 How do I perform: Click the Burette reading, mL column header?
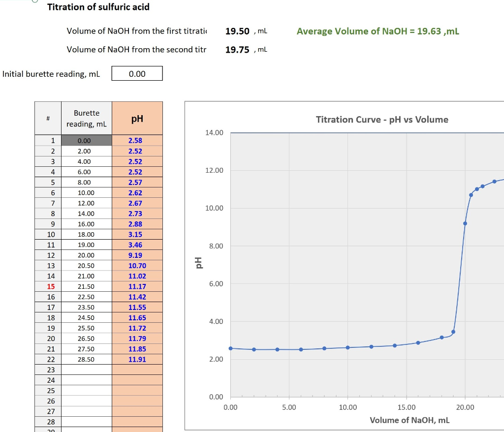click(x=86, y=118)
